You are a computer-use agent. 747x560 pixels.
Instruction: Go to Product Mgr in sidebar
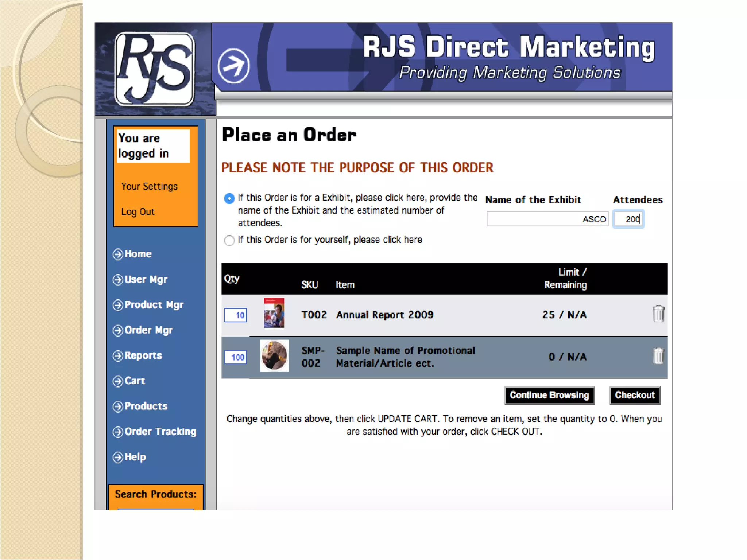click(154, 305)
